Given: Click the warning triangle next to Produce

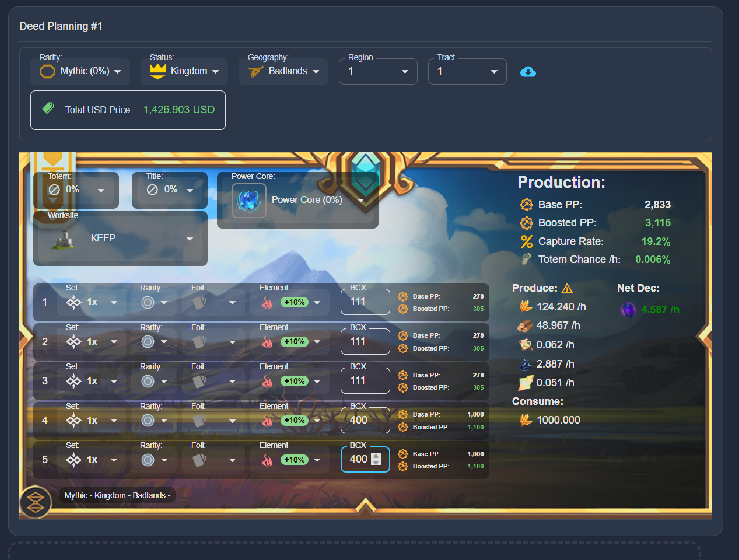Looking at the screenshot, I should pos(567,288).
